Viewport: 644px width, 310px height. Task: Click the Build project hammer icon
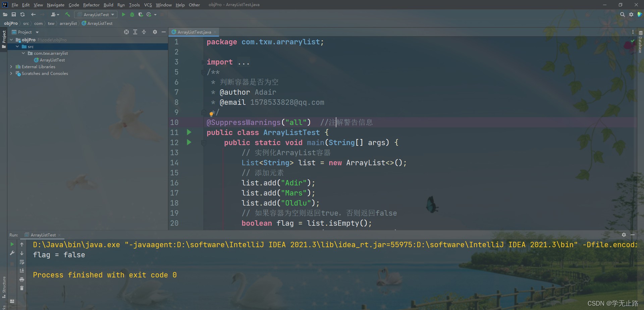coord(67,14)
